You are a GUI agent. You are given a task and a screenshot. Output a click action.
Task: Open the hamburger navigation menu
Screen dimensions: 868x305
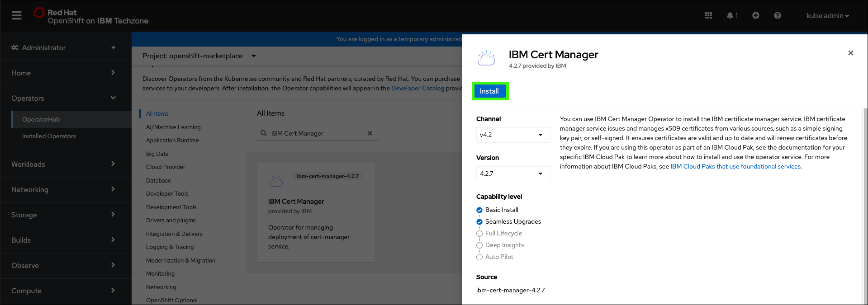pyautogui.click(x=17, y=15)
